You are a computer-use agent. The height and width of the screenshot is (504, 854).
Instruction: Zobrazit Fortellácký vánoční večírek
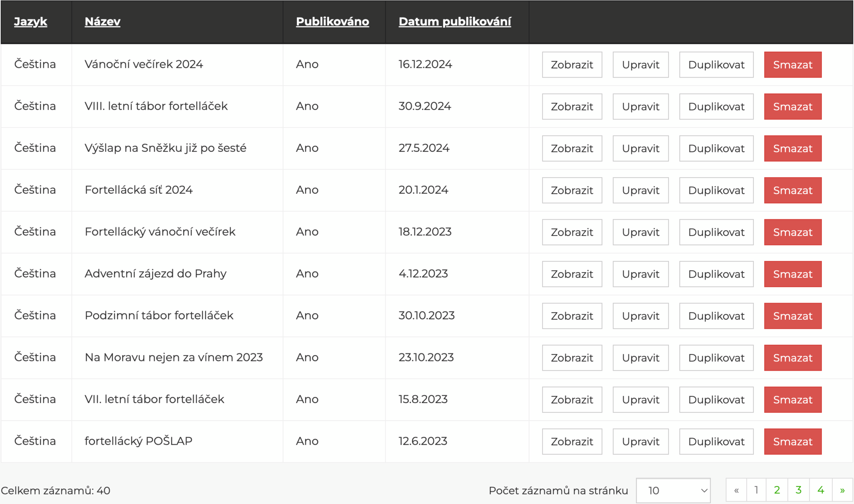pyautogui.click(x=572, y=232)
